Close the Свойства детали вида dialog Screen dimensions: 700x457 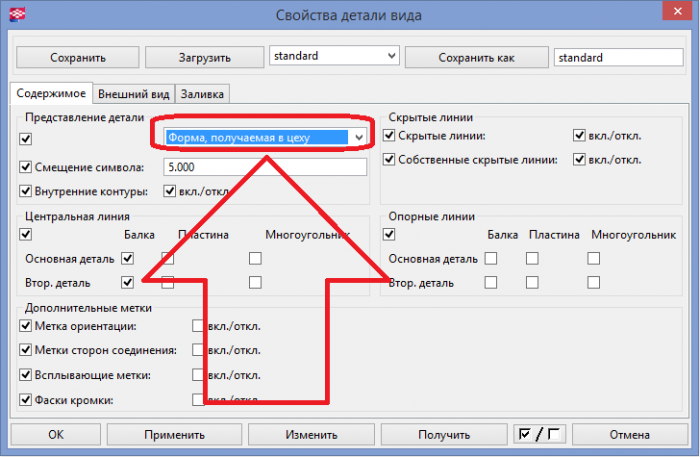(x=677, y=11)
